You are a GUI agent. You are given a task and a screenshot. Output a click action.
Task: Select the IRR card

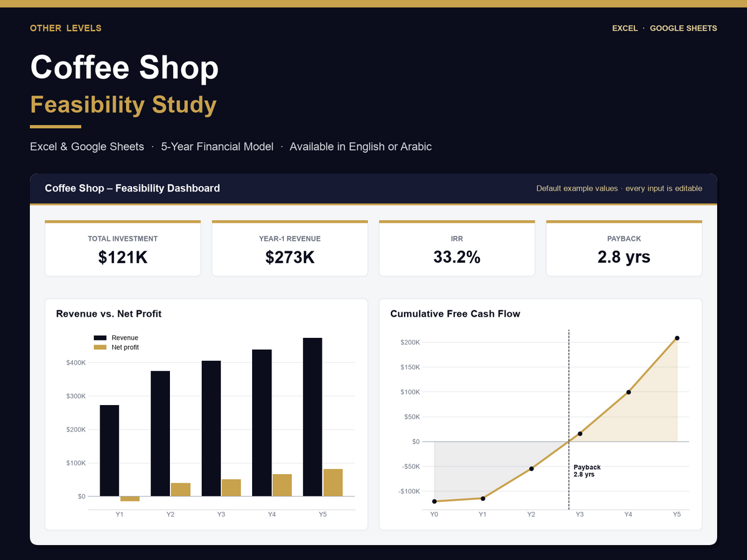[x=457, y=248]
